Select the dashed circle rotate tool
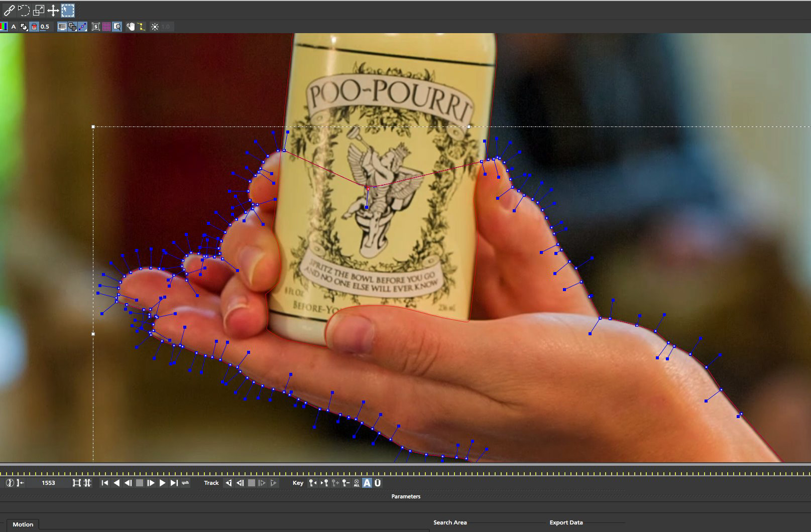Viewport: 811px width, 532px height. click(x=24, y=10)
